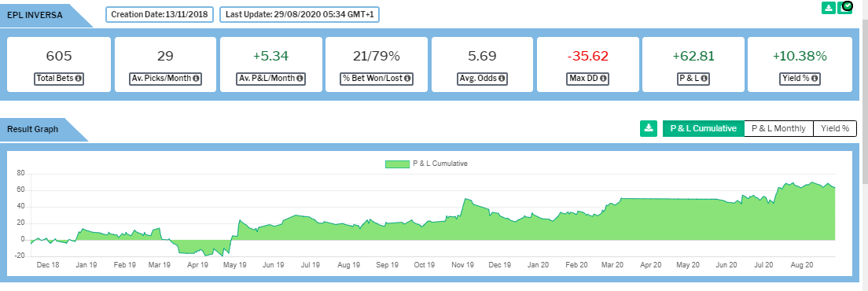Open the Yield % info icon

815,79
